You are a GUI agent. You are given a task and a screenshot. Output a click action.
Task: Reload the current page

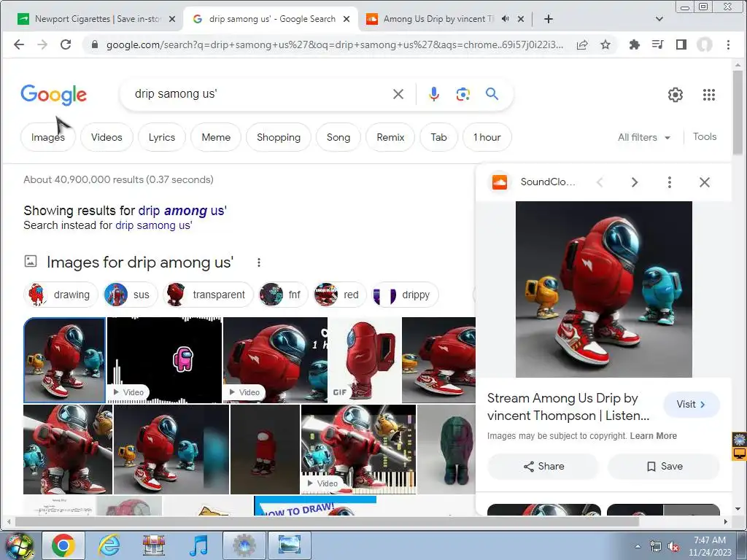coord(66,44)
